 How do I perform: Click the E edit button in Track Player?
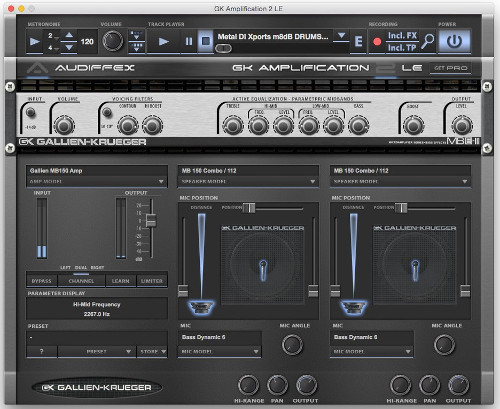tap(358, 42)
